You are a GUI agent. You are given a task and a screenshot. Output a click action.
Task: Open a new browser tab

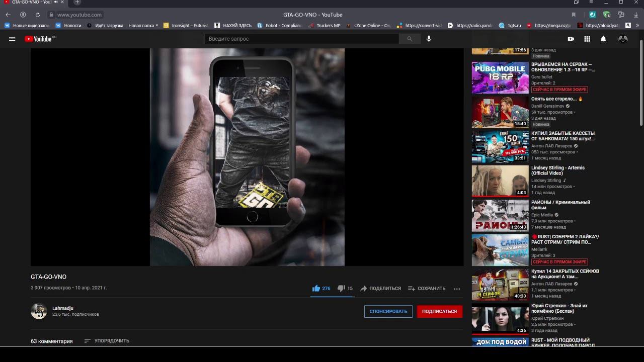coord(77,3)
